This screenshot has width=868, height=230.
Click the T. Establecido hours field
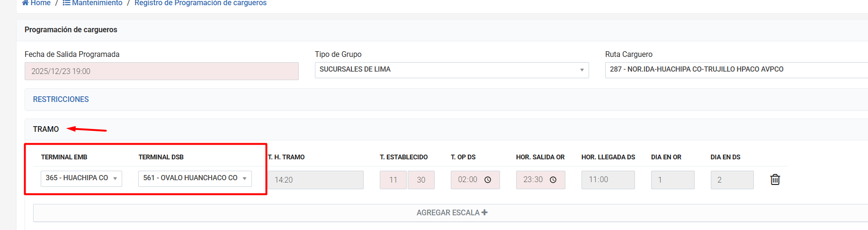pyautogui.click(x=393, y=180)
